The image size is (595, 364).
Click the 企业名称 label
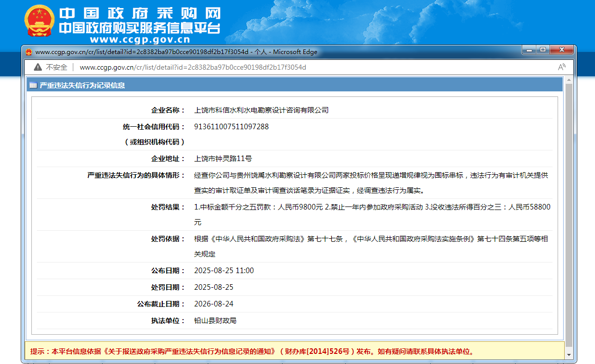[x=168, y=110]
